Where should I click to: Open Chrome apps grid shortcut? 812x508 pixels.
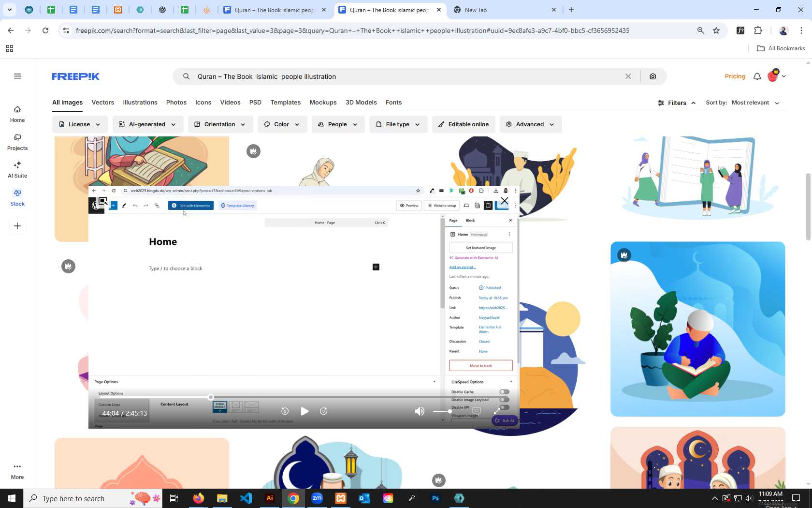point(10,48)
